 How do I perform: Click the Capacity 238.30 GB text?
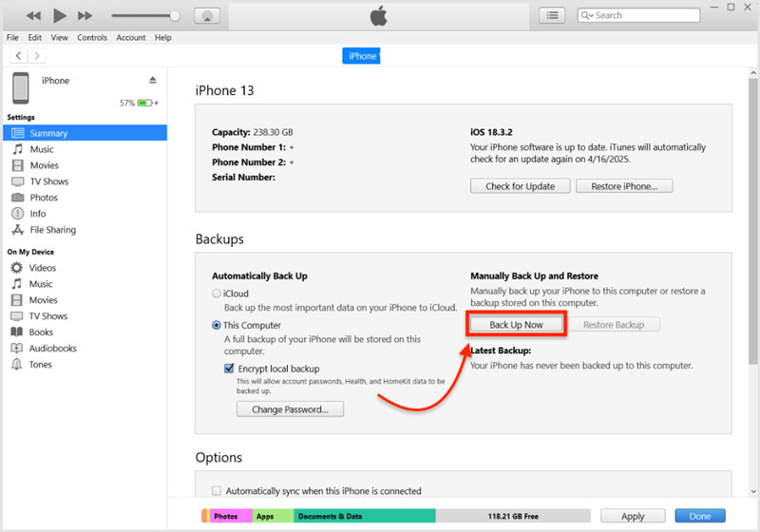(x=252, y=132)
